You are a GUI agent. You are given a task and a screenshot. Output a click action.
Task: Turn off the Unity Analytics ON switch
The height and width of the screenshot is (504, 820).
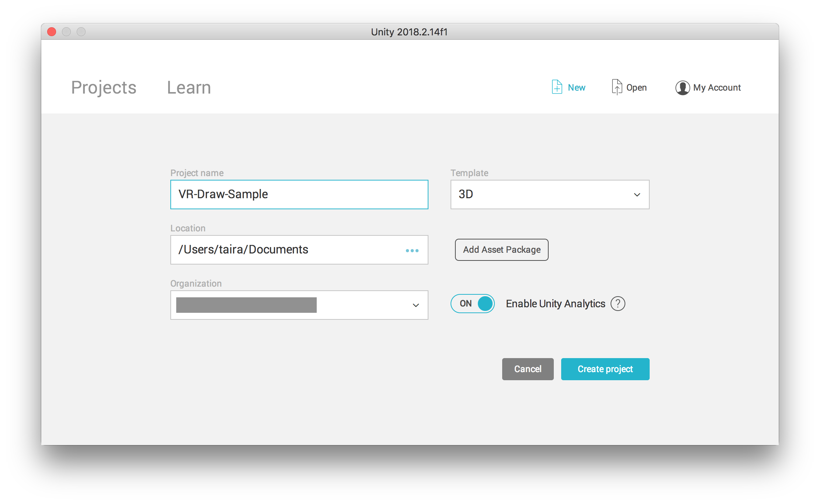[x=473, y=304]
